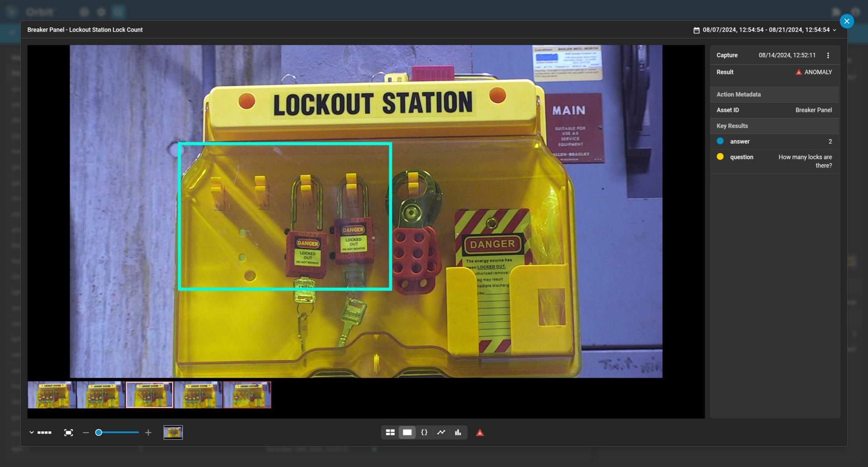This screenshot has width=868, height=467.
Task: Switch to grid view layout
Action: [390, 433]
